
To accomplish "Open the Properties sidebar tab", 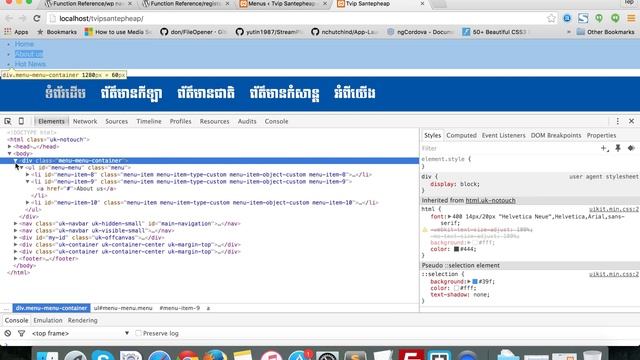I will click(601, 135).
